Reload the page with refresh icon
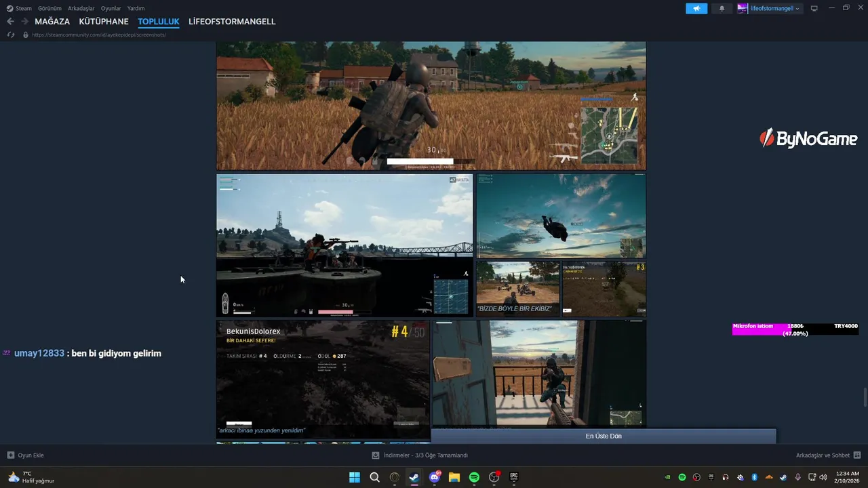868x488 pixels. [11, 35]
